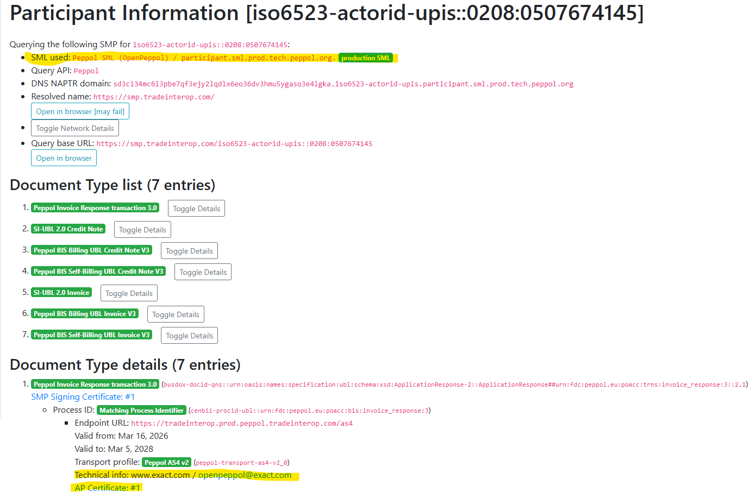The image size is (756, 492).
Task: Click the Endpoint URL tradeinterop.prod.peppol value
Action: [242, 424]
